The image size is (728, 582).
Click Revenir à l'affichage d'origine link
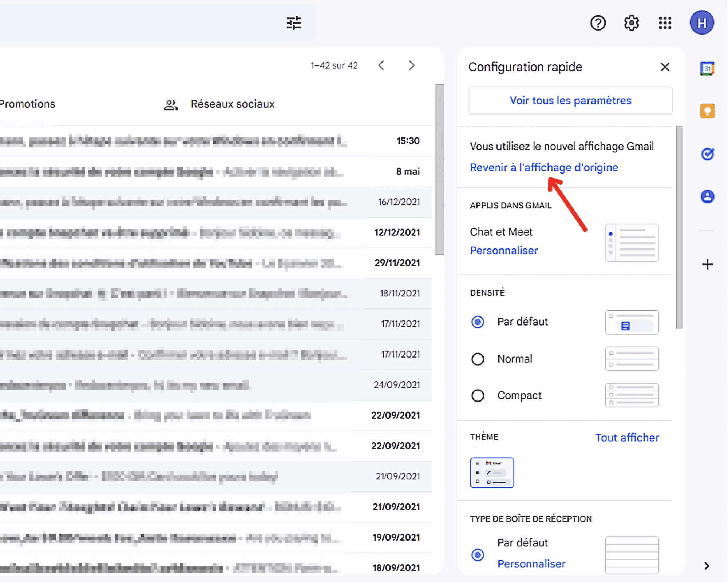(544, 167)
